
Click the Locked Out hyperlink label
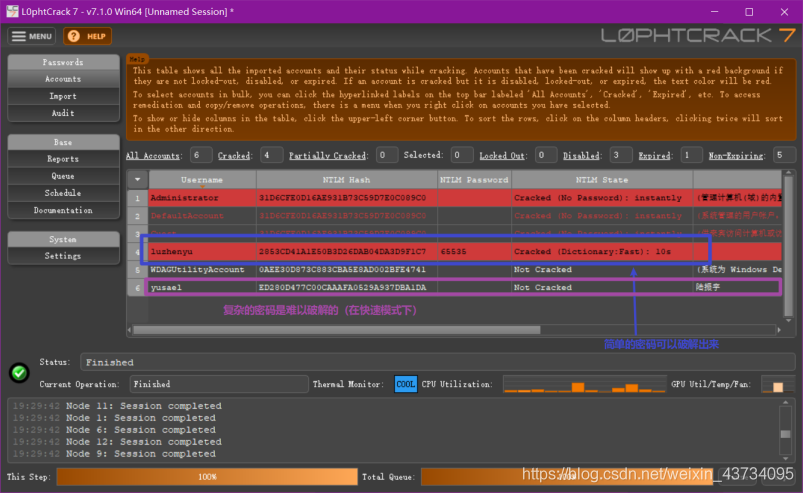[x=501, y=155]
